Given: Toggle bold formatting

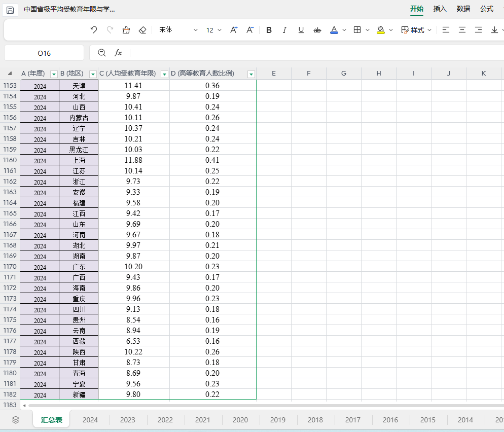Looking at the screenshot, I should [269, 30].
